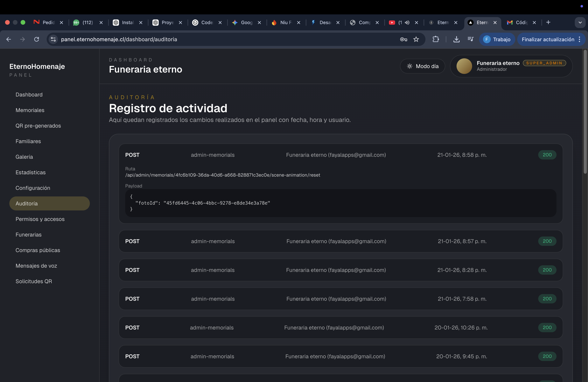
Task: Click the bookmark star icon
Action: tap(416, 39)
